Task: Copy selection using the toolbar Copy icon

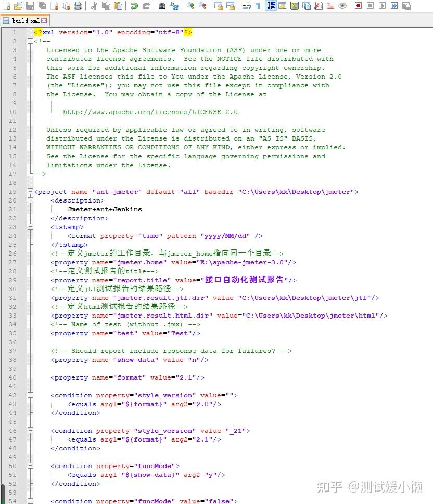Action: [x=106, y=5]
